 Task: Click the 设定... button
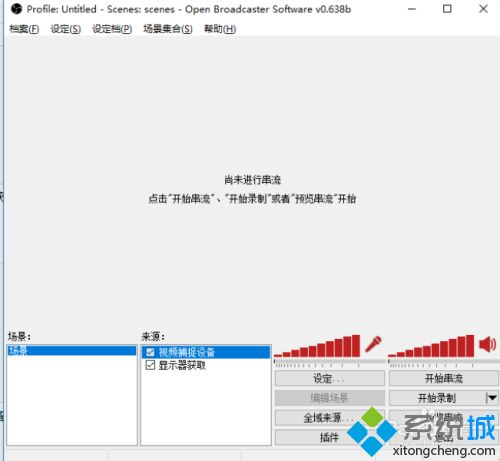coord(330,378)
